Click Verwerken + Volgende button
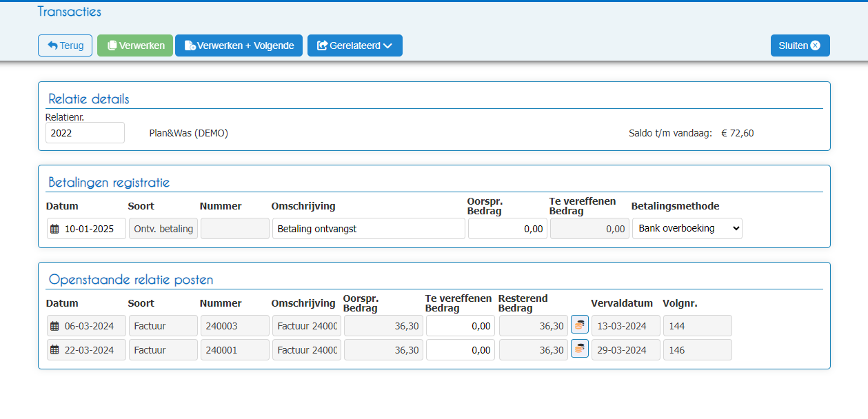The width and height of the screenshot is (868, 419). pyautogui.click(x=239, y=45)
